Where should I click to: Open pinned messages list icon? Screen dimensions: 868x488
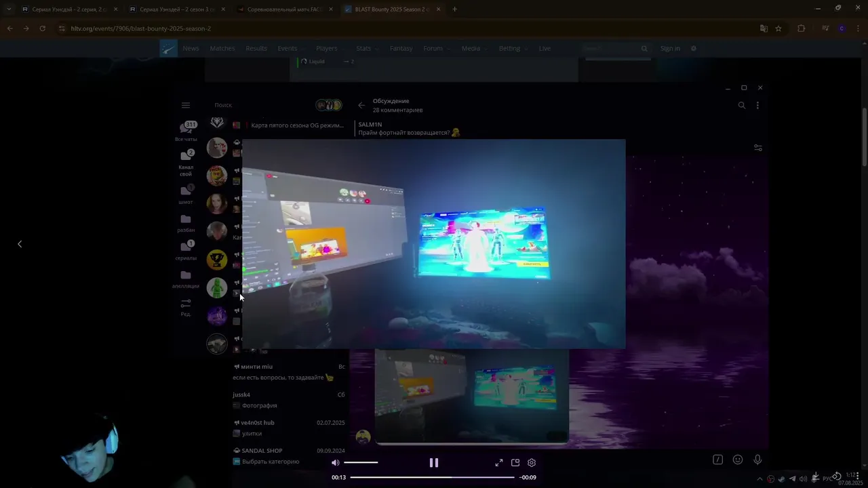[x=758, y=148]
